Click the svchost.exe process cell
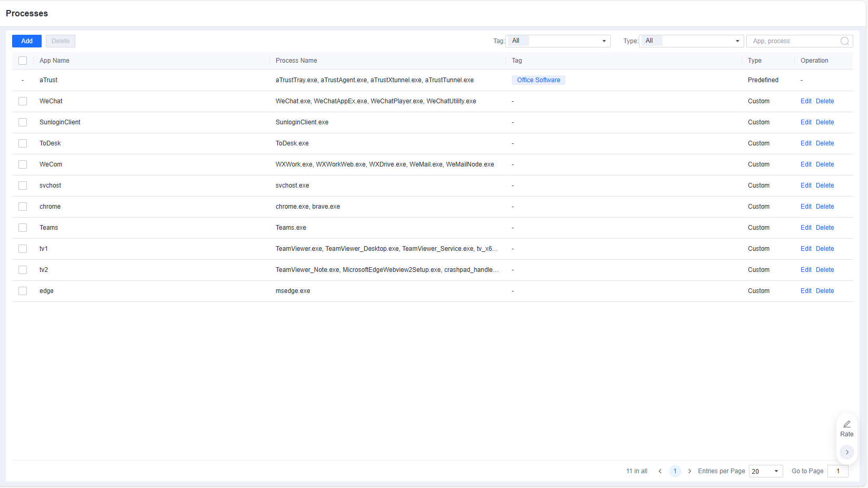This screenshot has height=488, width=868. (292, 186)
